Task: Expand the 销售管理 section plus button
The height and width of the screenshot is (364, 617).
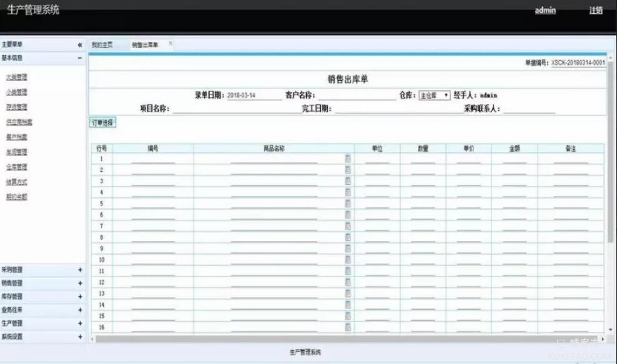Action: pyautogui.click(x=80, y=283)
